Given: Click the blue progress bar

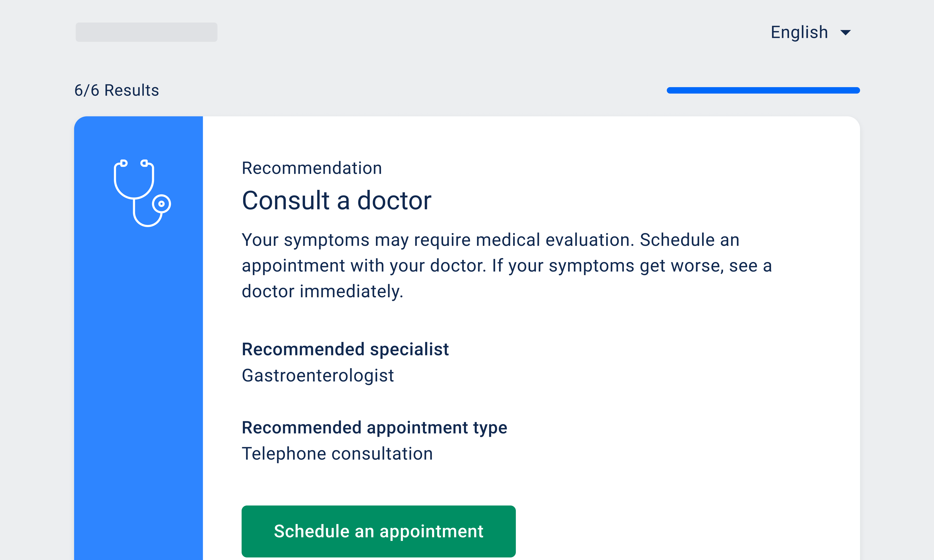Looking at the screenshot, I should pyautogui.click(x=763, y=90).
